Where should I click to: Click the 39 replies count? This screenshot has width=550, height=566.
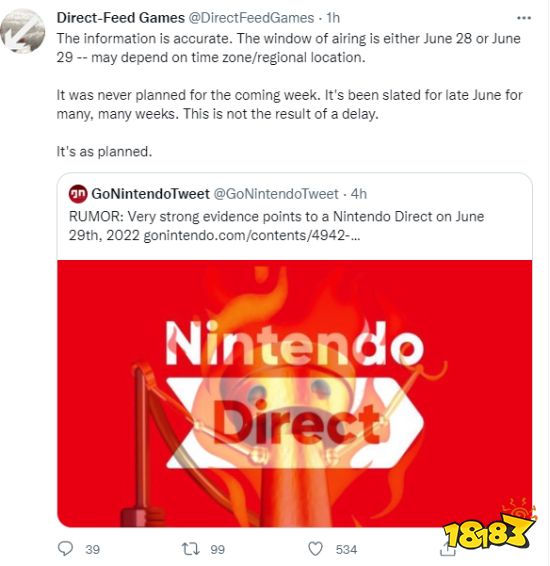pyautogui.click(x=92, y=549)
